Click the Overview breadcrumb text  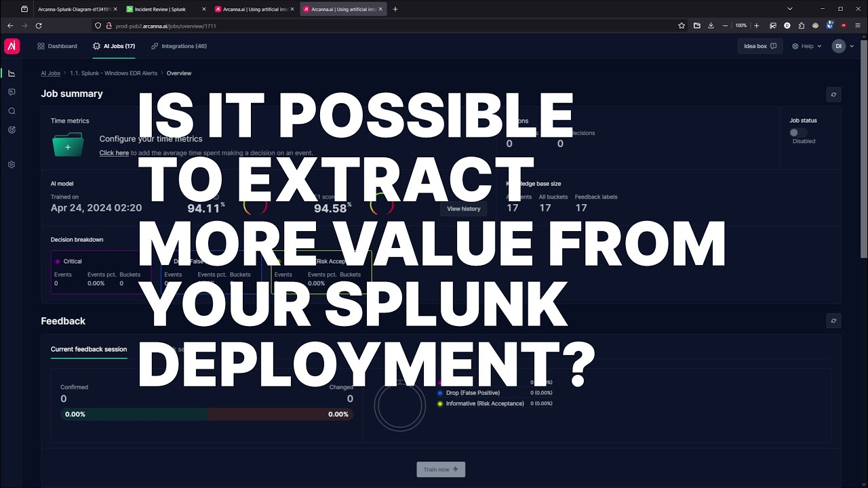pyautogui.click(x=179, y=73)
